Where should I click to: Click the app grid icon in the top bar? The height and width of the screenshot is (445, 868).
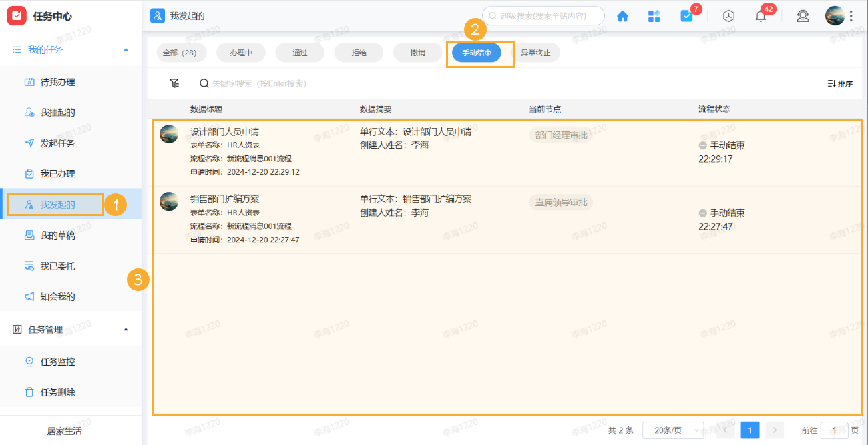click(x=654, y=15)
